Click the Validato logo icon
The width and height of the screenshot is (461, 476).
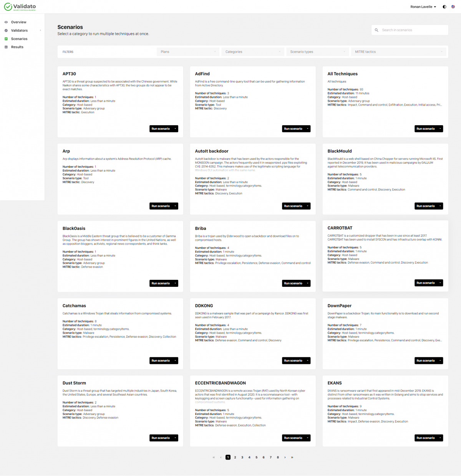(x=8, y=7)
